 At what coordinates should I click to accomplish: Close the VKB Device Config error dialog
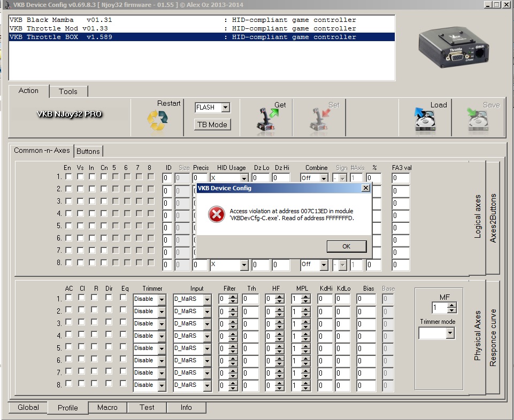[366, 188]
